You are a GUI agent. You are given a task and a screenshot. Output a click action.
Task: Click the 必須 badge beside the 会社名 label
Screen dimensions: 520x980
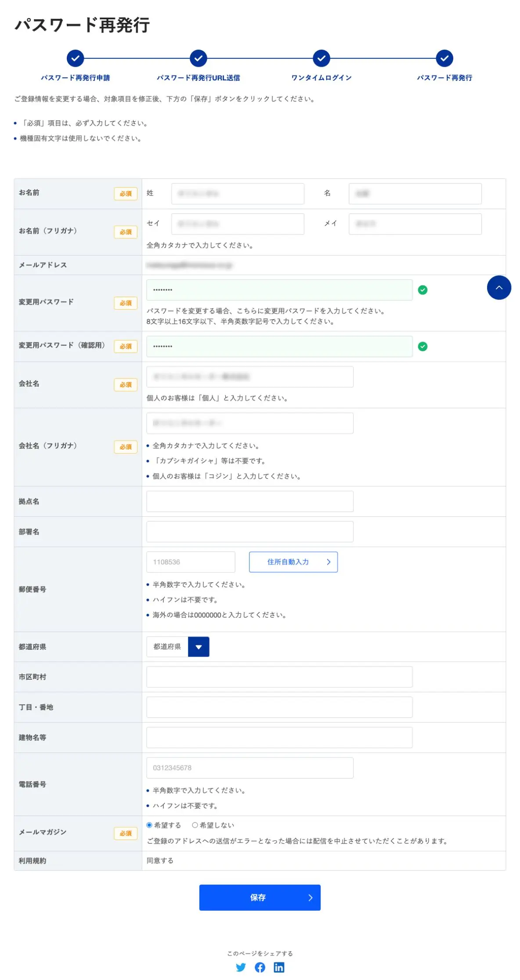[126, 385]
